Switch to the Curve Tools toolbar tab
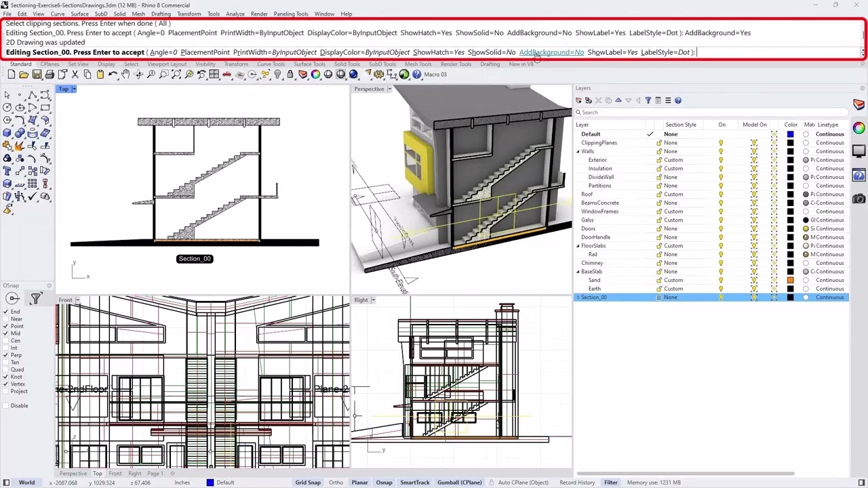The width and height of the screenshot is (868, 488). (271, 64)
